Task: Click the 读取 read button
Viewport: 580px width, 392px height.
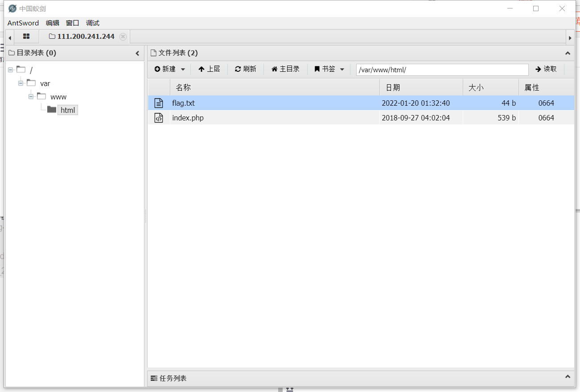Action: [x=546, y=69]
